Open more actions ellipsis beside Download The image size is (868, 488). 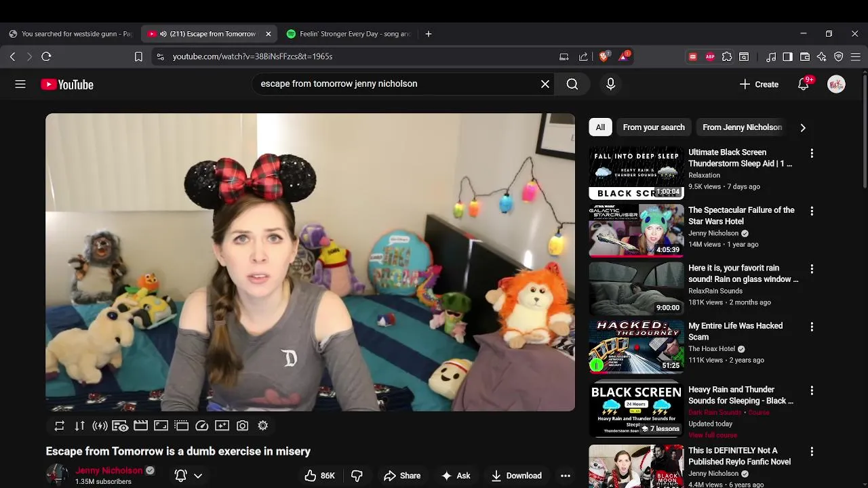[566, 476]
